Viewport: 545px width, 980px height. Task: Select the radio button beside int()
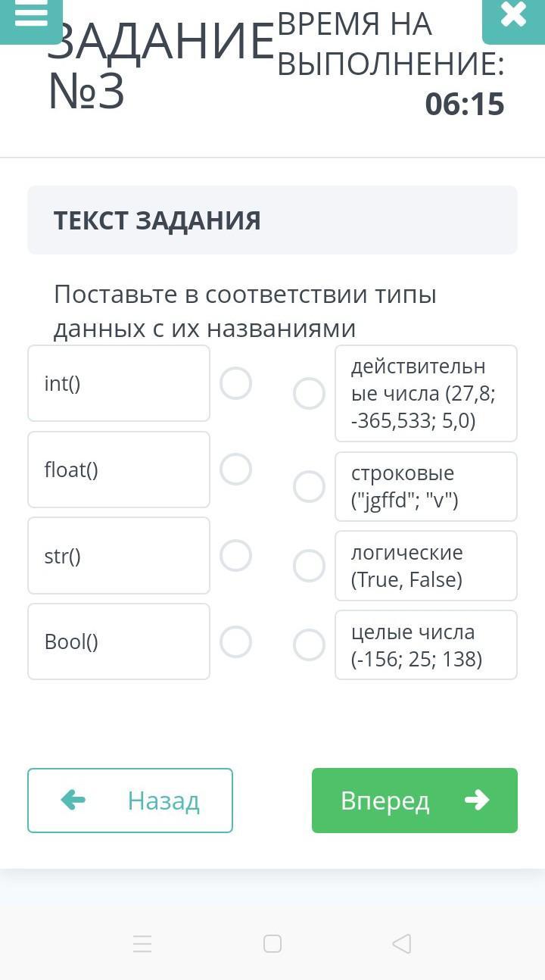pos(235,383)
